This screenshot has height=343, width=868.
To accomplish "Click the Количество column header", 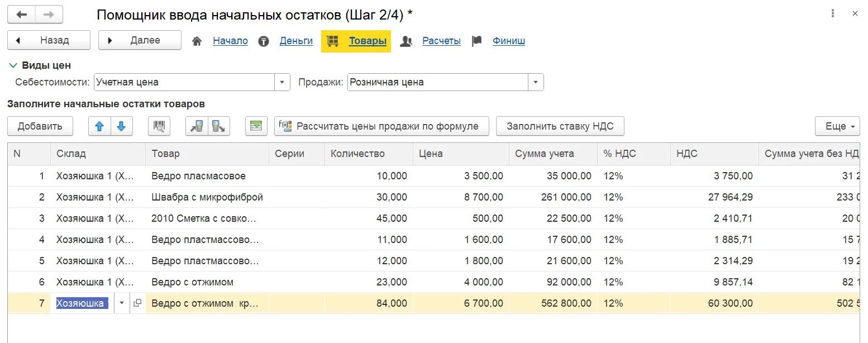I will click(369, 154).
